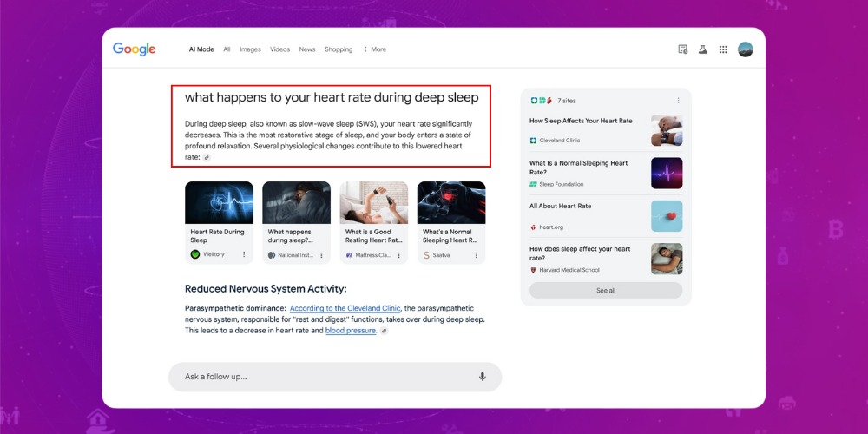The width and height of the screenshot is (868, 434).
Task: Click the "Harvard Medical School" source name
Action: (569, 270)
